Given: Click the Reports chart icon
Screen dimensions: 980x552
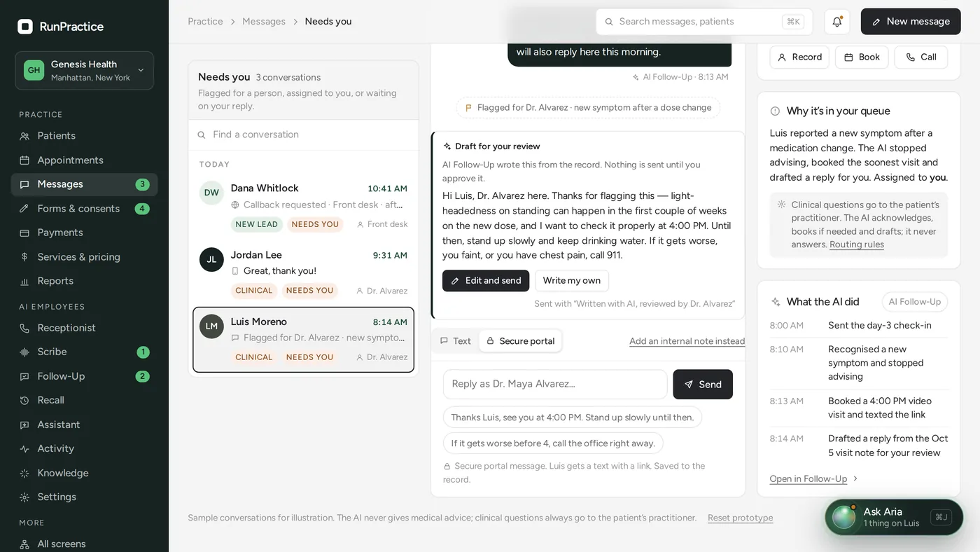Looking at the screenshot, I should [24, 281].
